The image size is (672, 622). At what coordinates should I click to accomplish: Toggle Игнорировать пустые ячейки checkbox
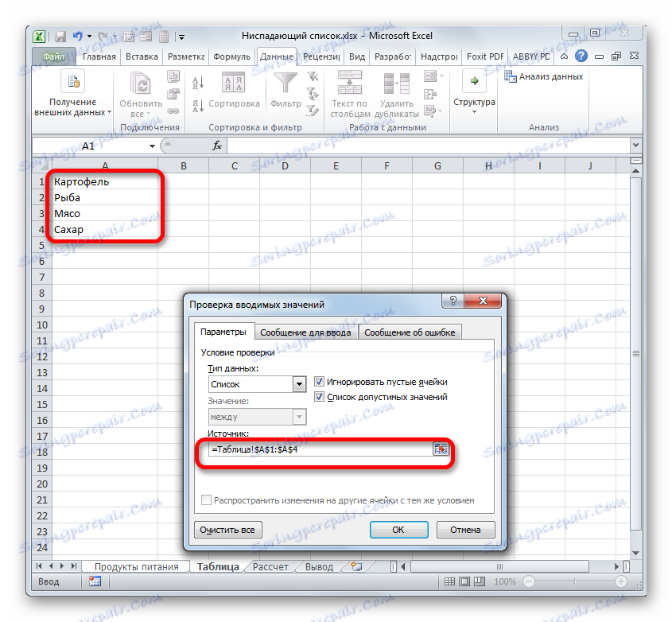coord(319,381)
